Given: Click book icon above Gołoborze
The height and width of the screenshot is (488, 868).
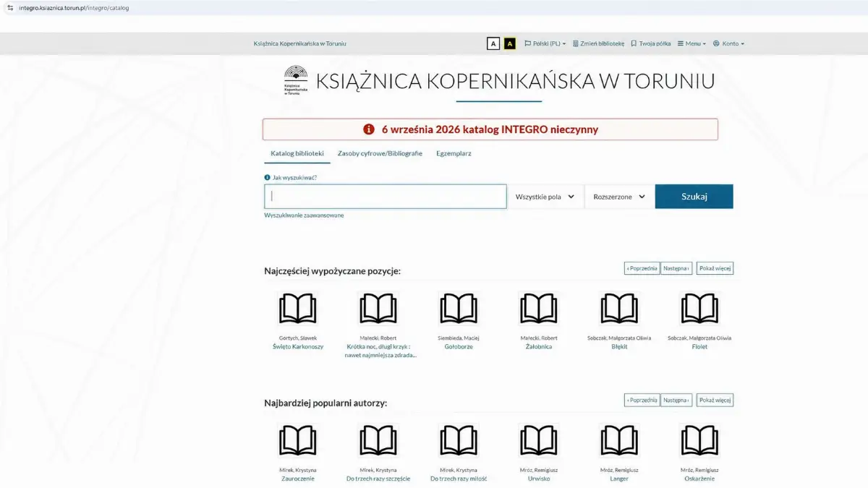Looking at the screenshot, I should [x=459, y=309].
